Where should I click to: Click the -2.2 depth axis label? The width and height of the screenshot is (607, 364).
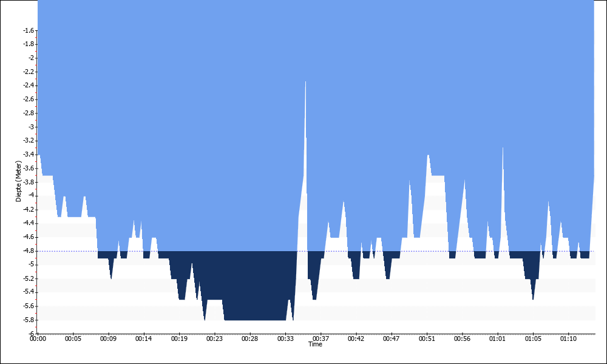point(29,72)
